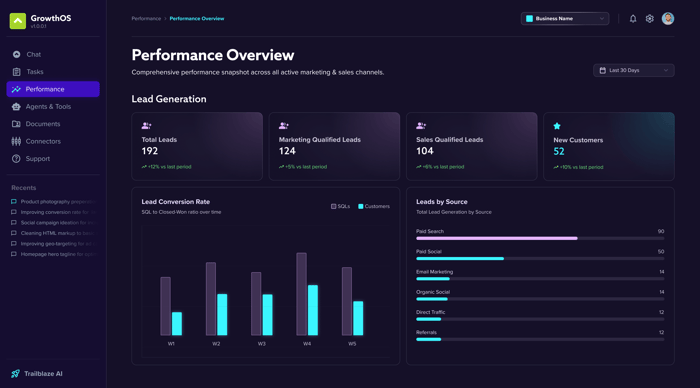Click the Sales Qualified Leads value 104
The width and height of the screenshot is (700, 388).
click(x=425, y=151)
